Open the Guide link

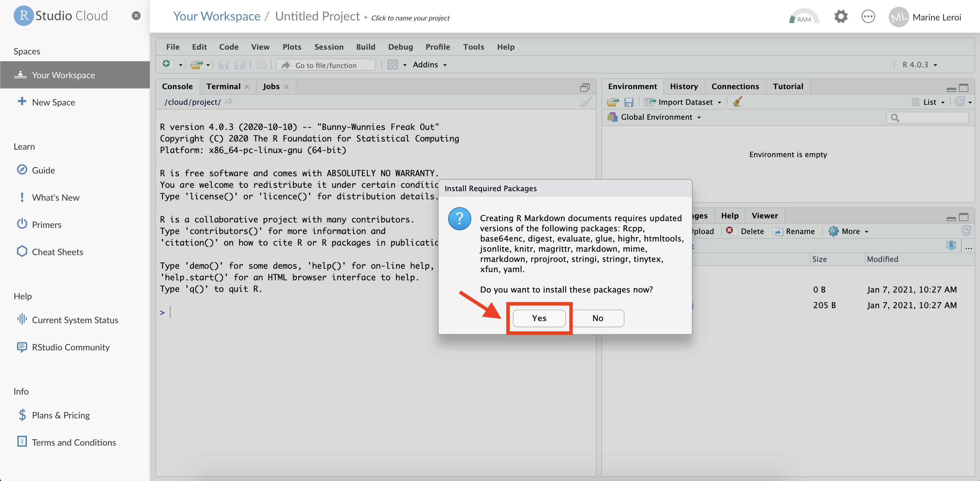36,170
